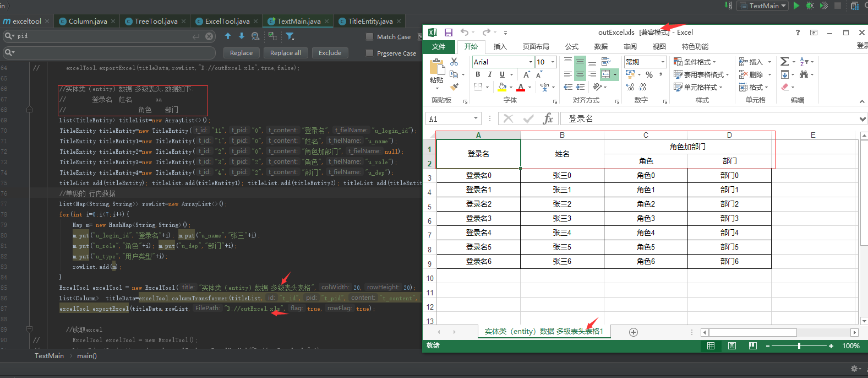Viewport: 868px width, 378px height.
Task: Click the Excel zoom slider handle
Action: [799, 346]
